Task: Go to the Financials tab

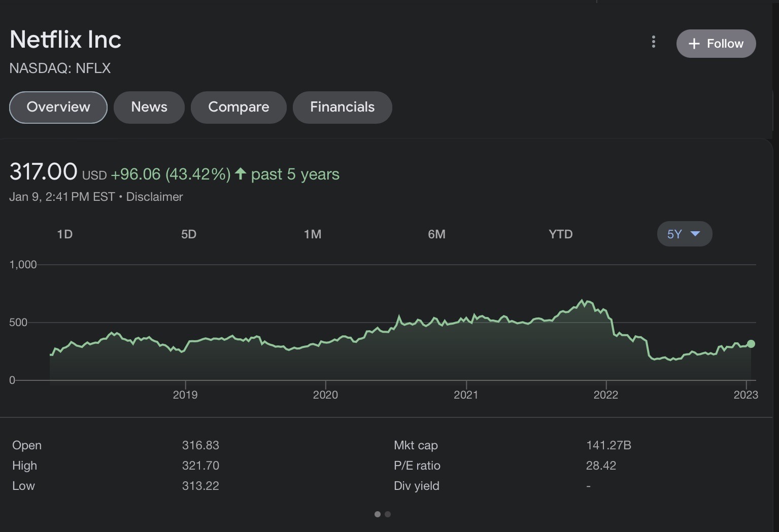Action: [342, 107]
